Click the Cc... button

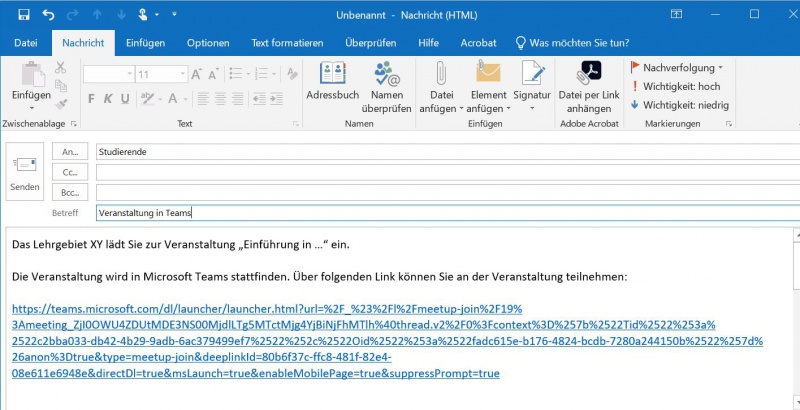point(70,172)
